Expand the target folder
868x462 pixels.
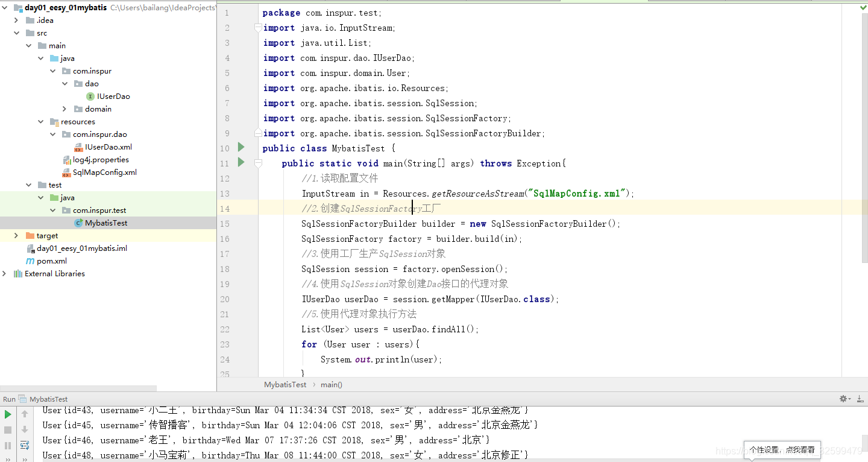click(x=16, y=235)
